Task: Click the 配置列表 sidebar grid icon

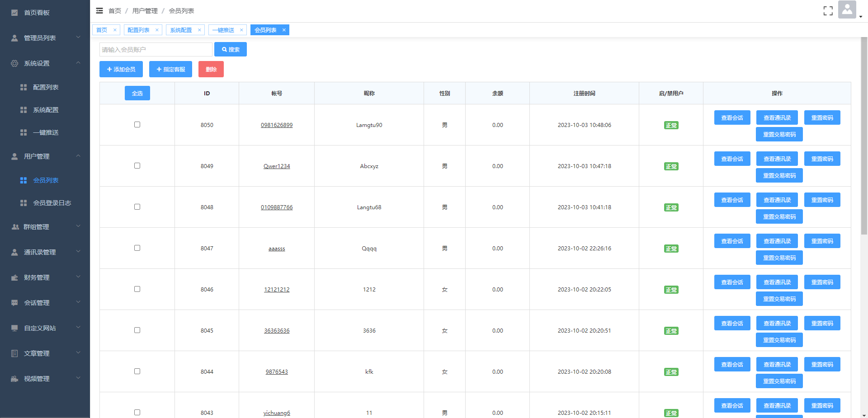Action: point(24,87)
